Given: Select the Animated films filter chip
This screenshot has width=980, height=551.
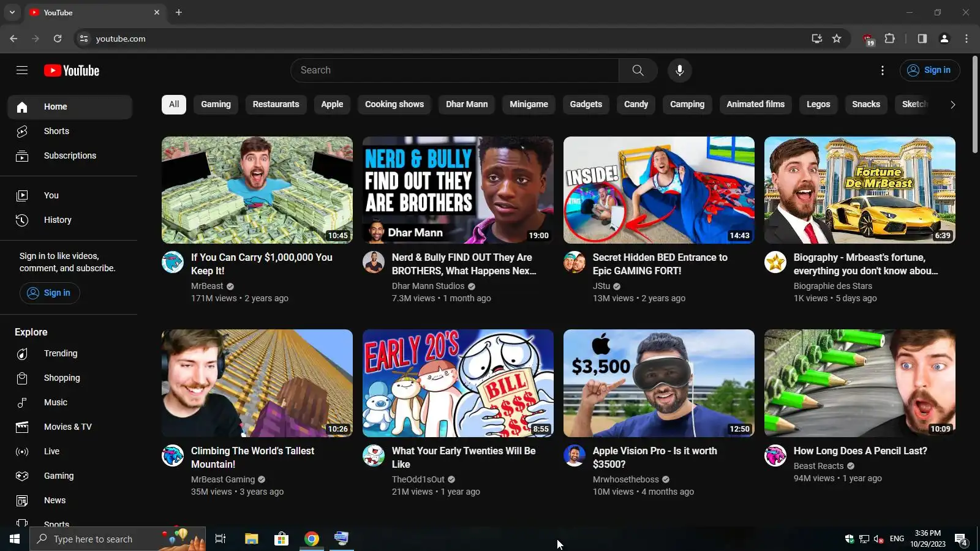Looking at the screenshot, I should tap(756, 105).
